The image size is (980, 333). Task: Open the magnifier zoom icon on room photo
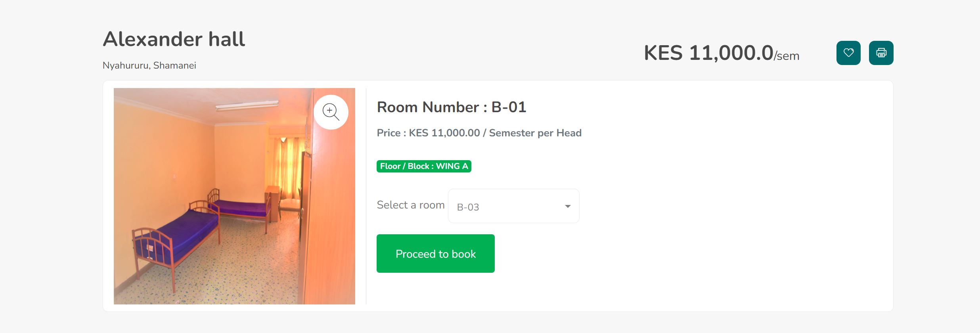pos(331,112)
